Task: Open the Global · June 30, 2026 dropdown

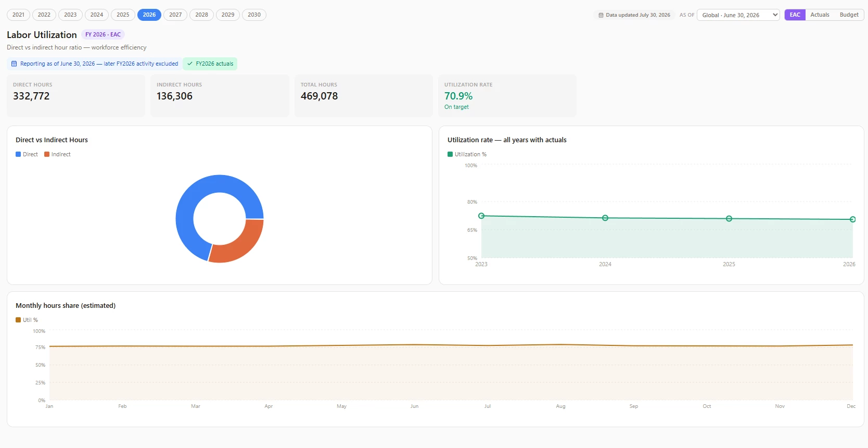Action: click(x=738, y=15)
